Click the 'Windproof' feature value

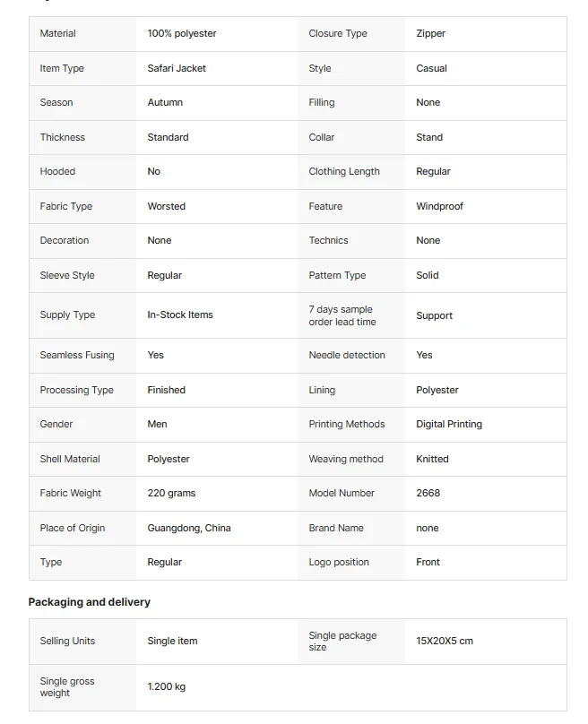coord(439,206)
